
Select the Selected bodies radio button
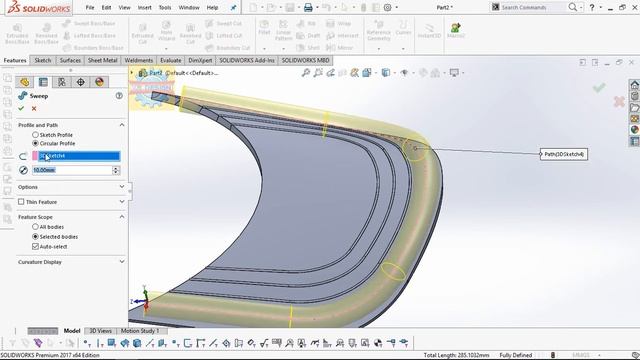pos(35,236)
